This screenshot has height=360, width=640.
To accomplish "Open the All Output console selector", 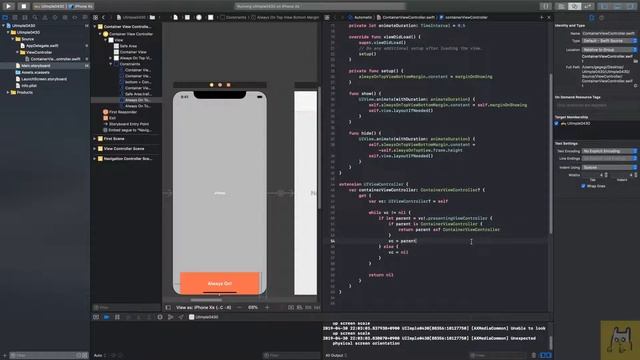I will (336, 356).
